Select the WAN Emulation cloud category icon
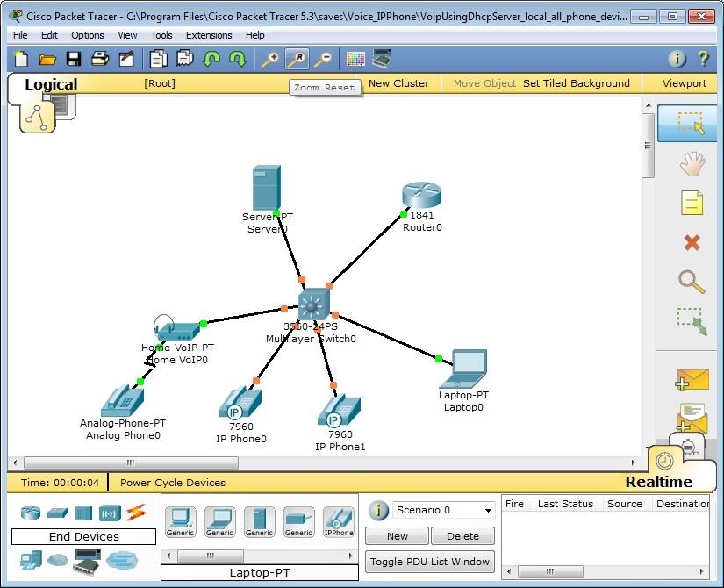 (x=57, y=560)
